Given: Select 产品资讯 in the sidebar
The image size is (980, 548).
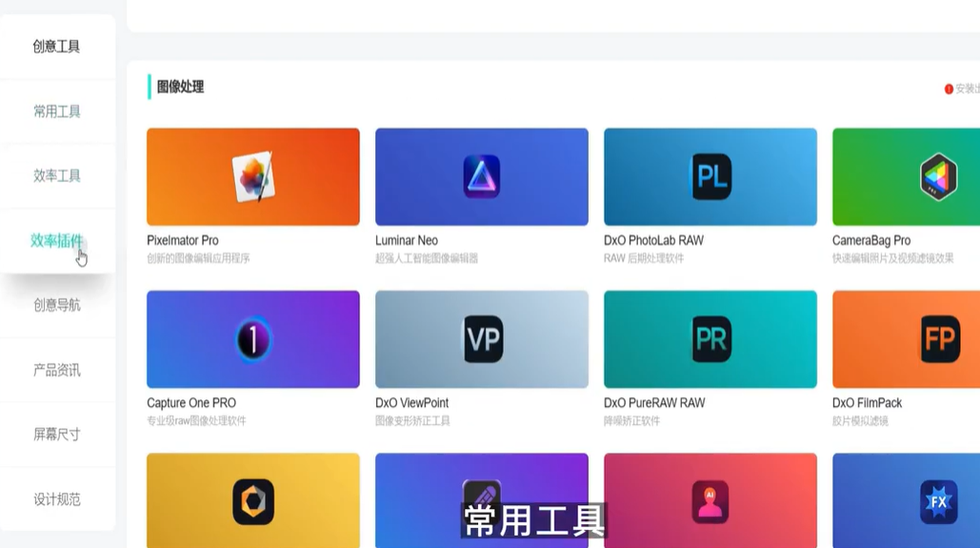Looking at the screenshot, I should pyautogui.click(x=57, y=371).
